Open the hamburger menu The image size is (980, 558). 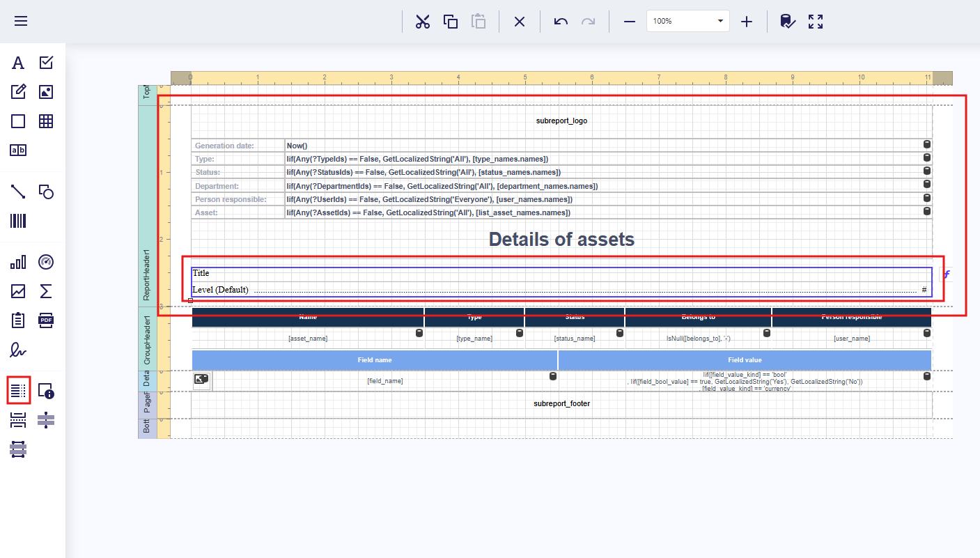coord(21,21)
